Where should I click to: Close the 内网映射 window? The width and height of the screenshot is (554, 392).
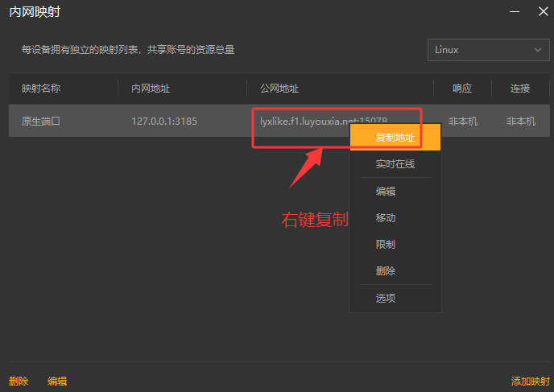(x=543, y=11)
